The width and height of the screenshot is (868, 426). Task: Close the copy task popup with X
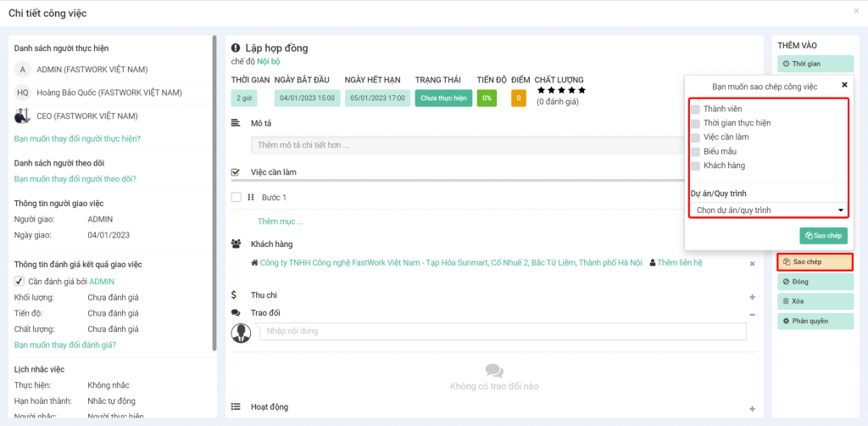coord(843,85)
